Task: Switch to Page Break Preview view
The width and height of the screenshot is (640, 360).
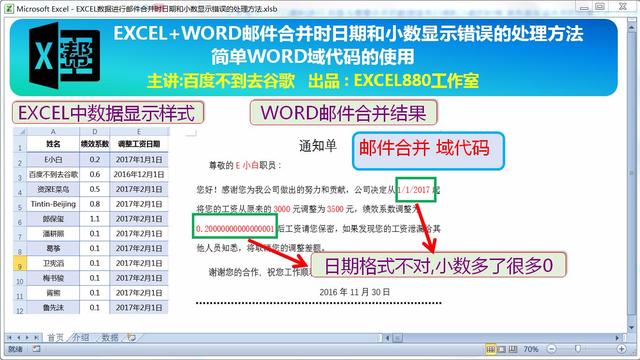Action: click(x=513, y=349)
